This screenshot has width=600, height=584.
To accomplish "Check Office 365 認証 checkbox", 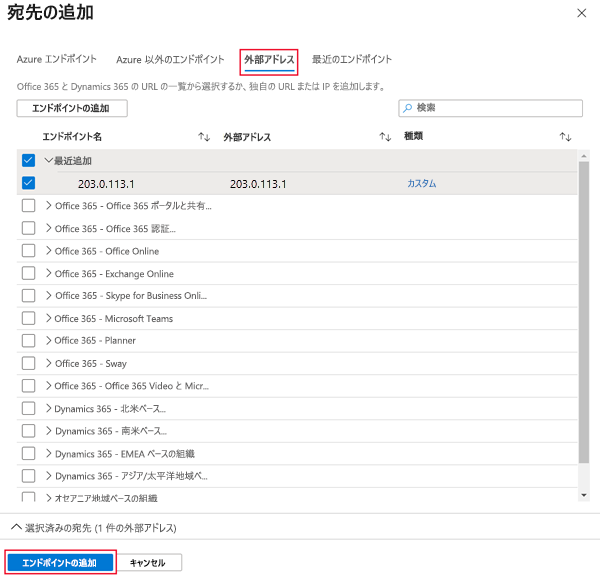I will pos(28,228).
